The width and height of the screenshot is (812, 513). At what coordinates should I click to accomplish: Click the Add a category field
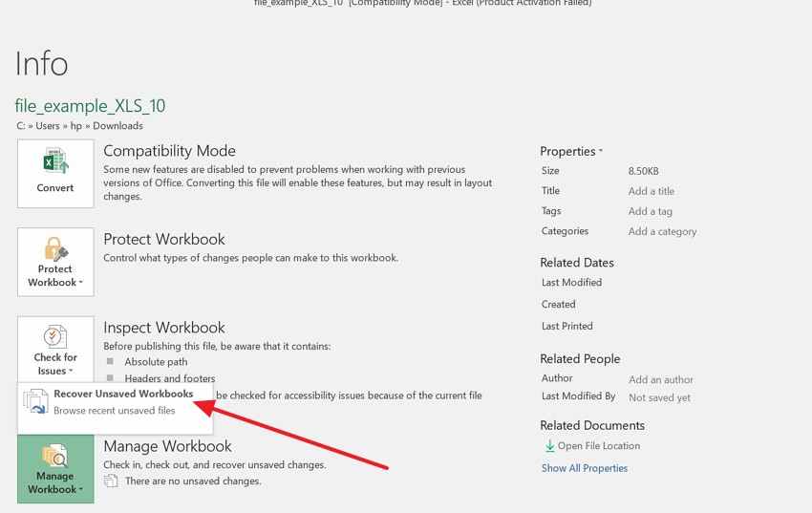coord(662,231)
